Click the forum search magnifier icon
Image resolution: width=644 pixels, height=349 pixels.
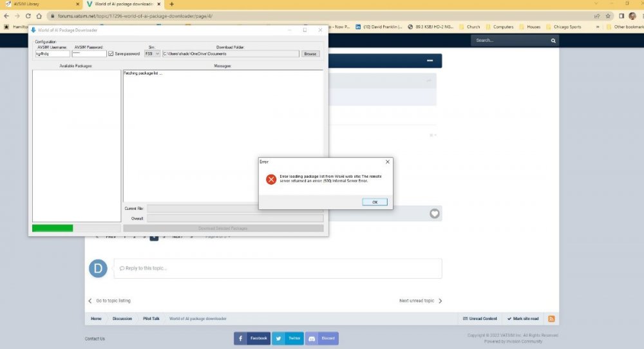tap(553, 41)
